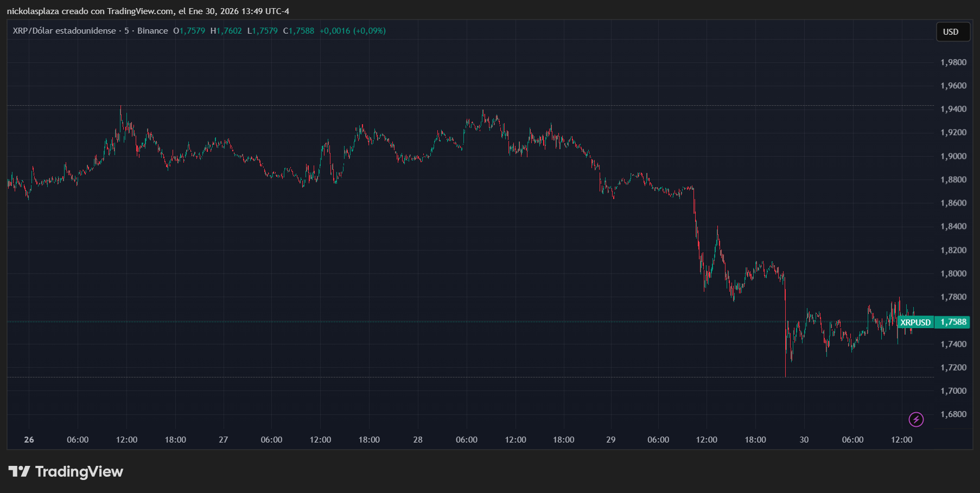980x493 pixels.
Task: Select the current price label 1,7588 on axis
Action: pos(953,322)
